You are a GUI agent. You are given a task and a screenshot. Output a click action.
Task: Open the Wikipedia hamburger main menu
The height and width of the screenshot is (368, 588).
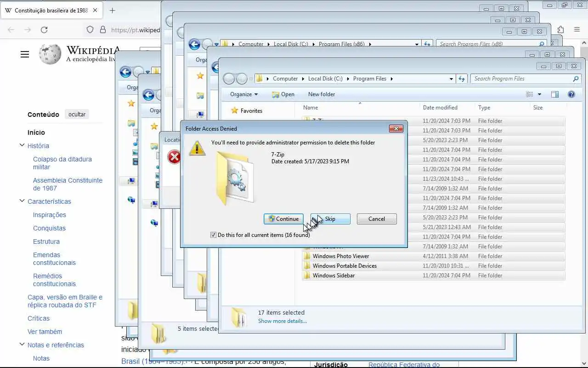[x=25, y=54]
